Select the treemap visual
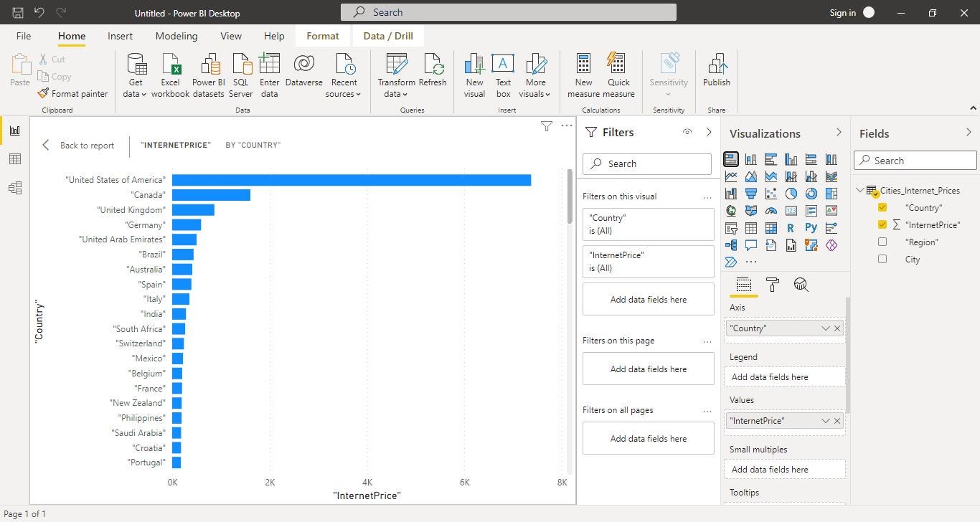Viewport: 980px width, 522px height. 831,194
